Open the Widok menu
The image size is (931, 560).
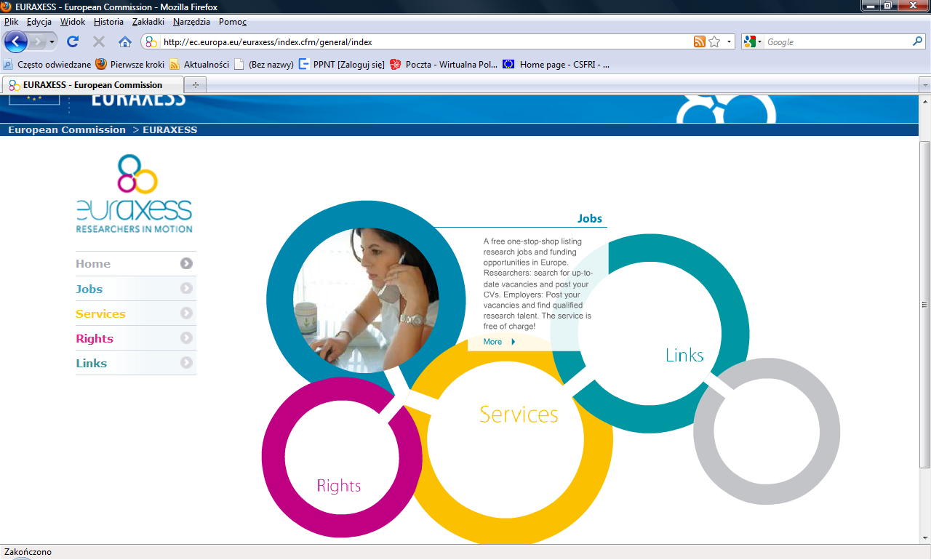pyautogui.click(x=73, y=22)
